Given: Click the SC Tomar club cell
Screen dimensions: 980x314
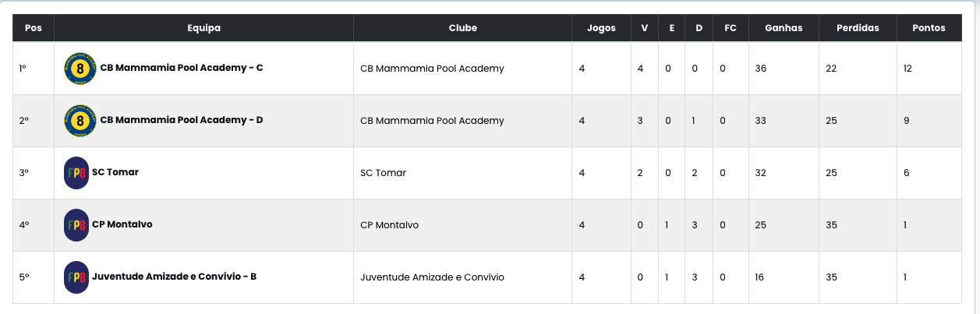Looking at the screenshot, I should pos(463,173).
